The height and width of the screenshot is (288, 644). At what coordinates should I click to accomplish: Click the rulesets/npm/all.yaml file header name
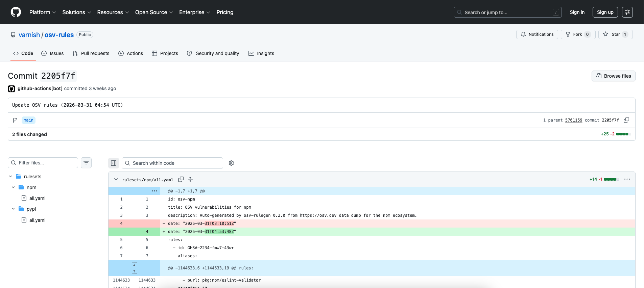pyautogui.click(x=148, y=180)
